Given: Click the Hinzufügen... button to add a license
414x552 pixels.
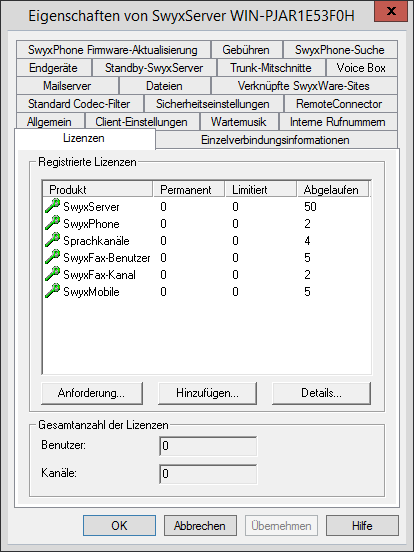Looking at the screenshot, I should pos(207,393).
